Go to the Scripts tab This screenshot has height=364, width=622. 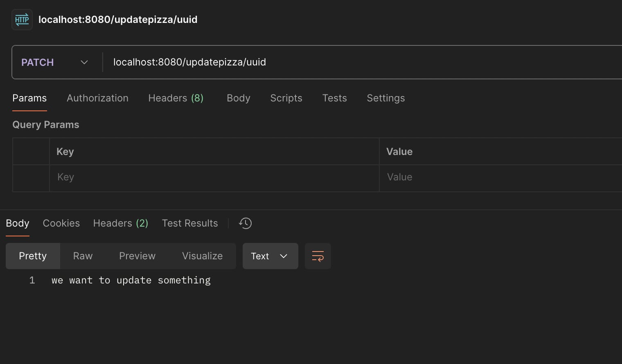point(286,98)
